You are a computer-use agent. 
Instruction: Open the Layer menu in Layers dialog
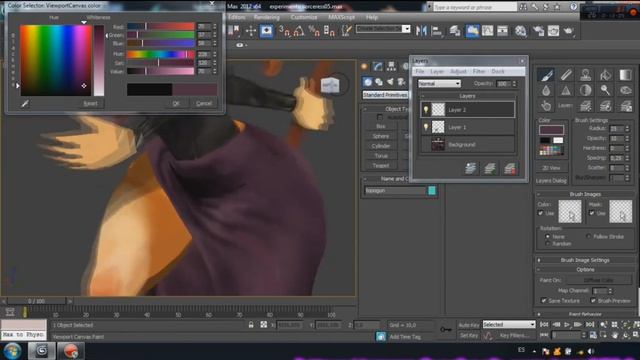pos(437,71)
